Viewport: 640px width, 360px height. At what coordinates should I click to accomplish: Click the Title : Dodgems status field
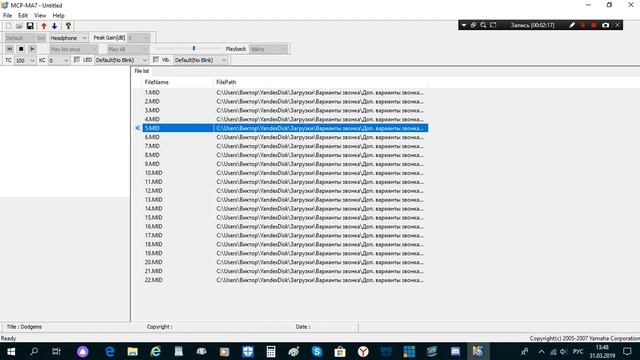click(x=24, y=327)
